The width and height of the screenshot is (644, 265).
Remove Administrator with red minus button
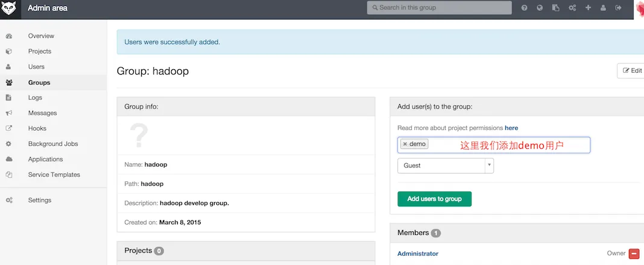[x=634, y=254]
